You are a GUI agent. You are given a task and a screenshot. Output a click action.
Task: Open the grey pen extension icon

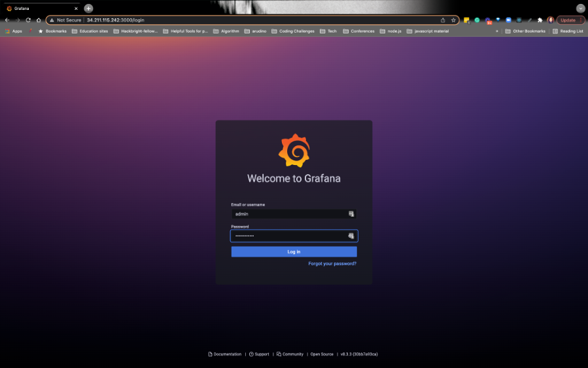tap(530, 20)
